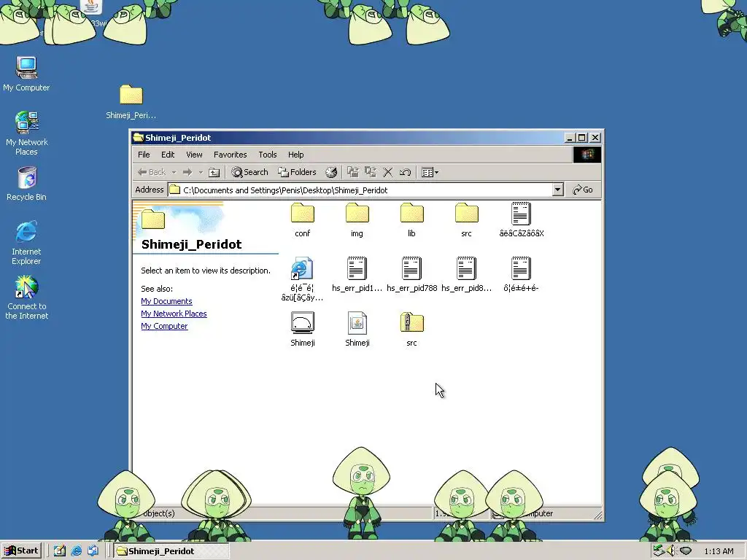
Task: Open the lib folder
Action: (411, 214)
